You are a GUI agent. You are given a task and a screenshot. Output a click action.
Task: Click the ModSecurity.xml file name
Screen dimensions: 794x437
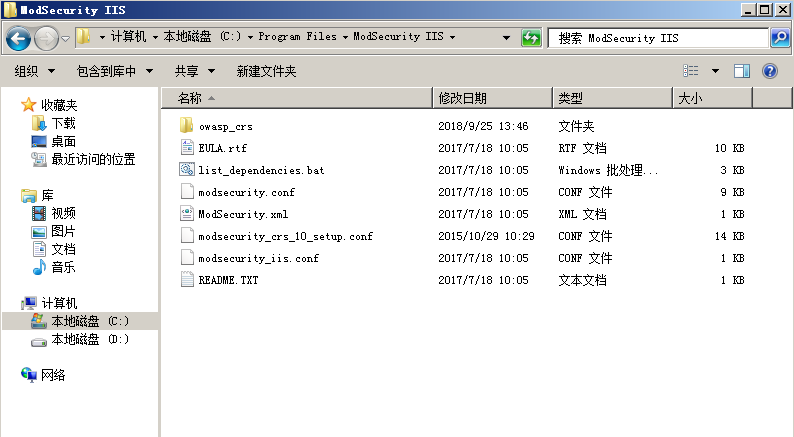pos(243,214)
